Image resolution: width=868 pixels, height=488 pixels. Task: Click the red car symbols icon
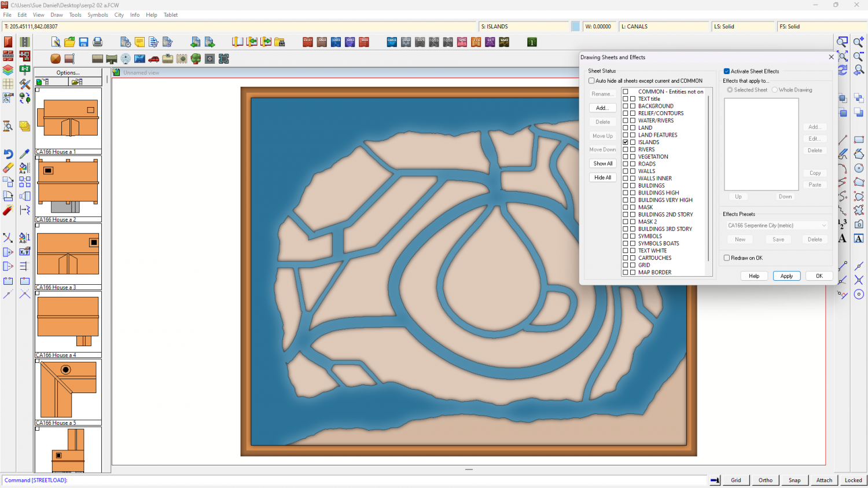click(153, 58)
